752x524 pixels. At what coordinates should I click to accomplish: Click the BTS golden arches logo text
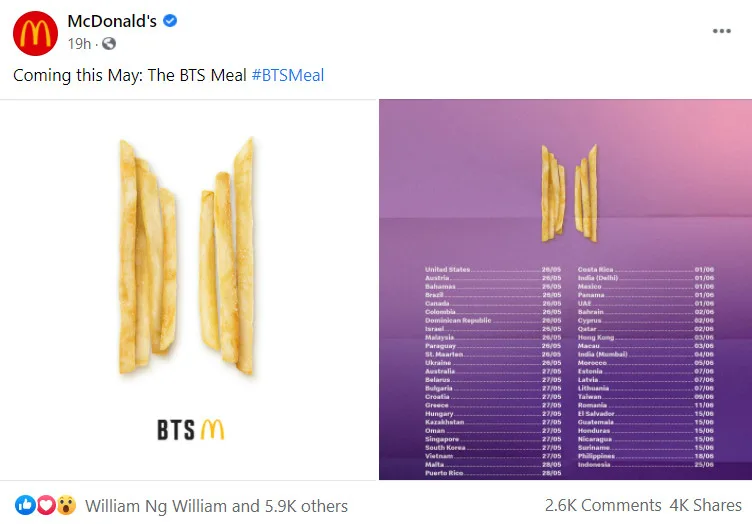tap(189, 430)
